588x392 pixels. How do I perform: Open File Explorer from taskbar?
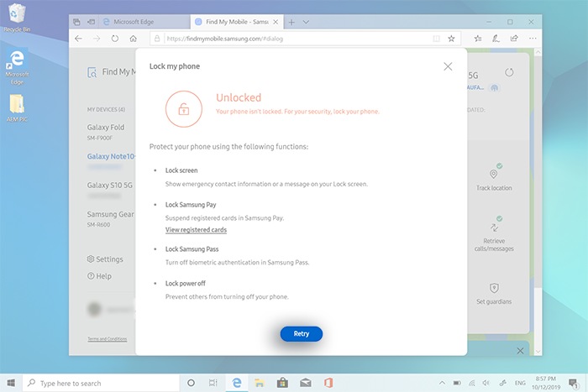click(259, 383)
